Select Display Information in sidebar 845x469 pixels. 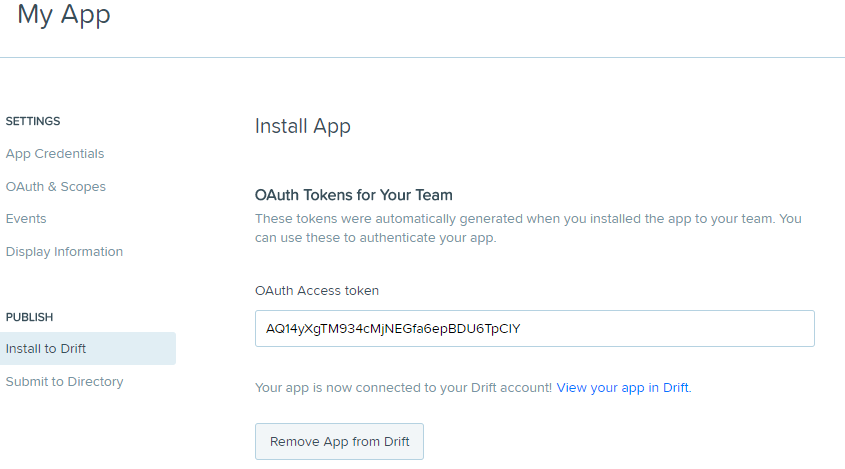tap(64, 252)
